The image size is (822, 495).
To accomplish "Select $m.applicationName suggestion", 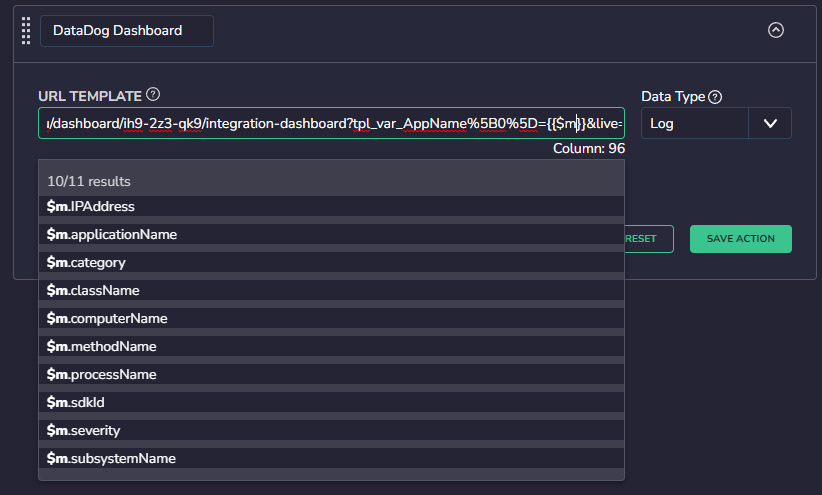I will pyautogui.click(x=331, y=234).
